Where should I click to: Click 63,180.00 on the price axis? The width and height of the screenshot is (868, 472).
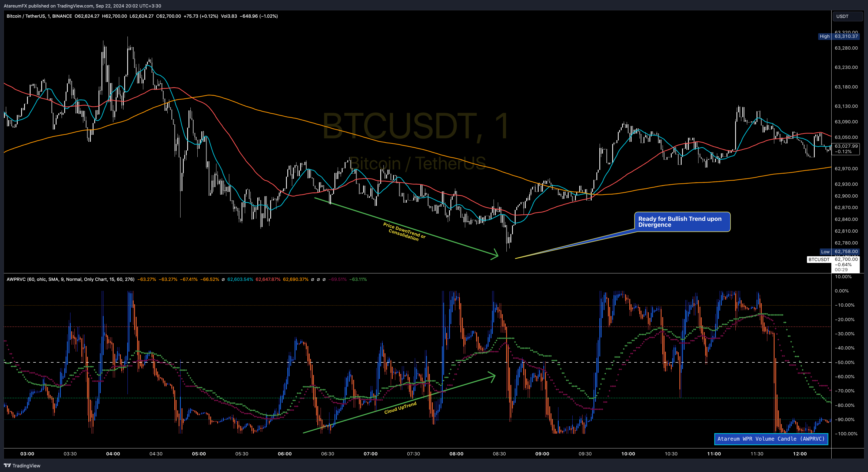(846, 87)
